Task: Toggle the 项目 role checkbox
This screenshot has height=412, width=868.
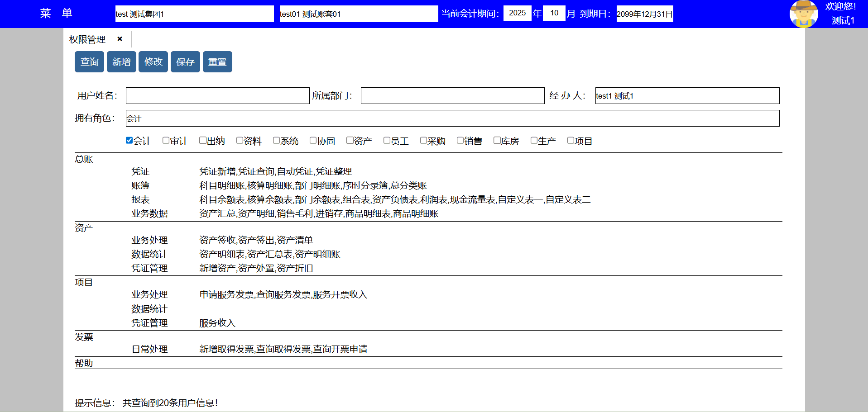Action: pos(571,141)
